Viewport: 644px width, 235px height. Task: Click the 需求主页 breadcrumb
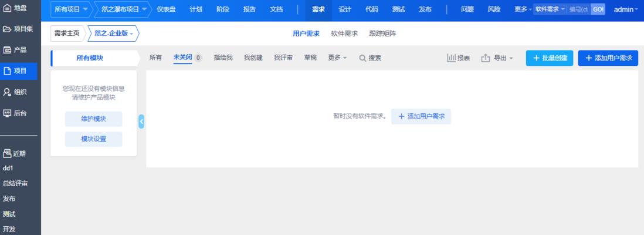67,33
